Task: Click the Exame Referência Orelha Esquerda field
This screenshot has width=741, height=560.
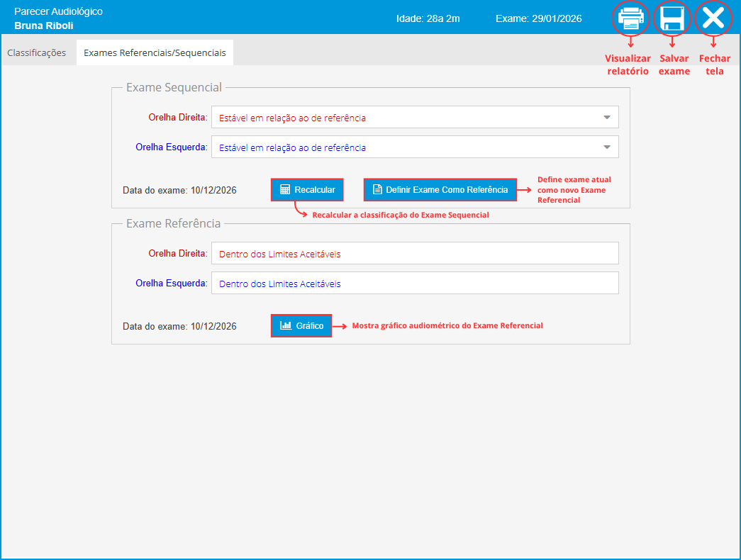Action: tap(415, 284)
